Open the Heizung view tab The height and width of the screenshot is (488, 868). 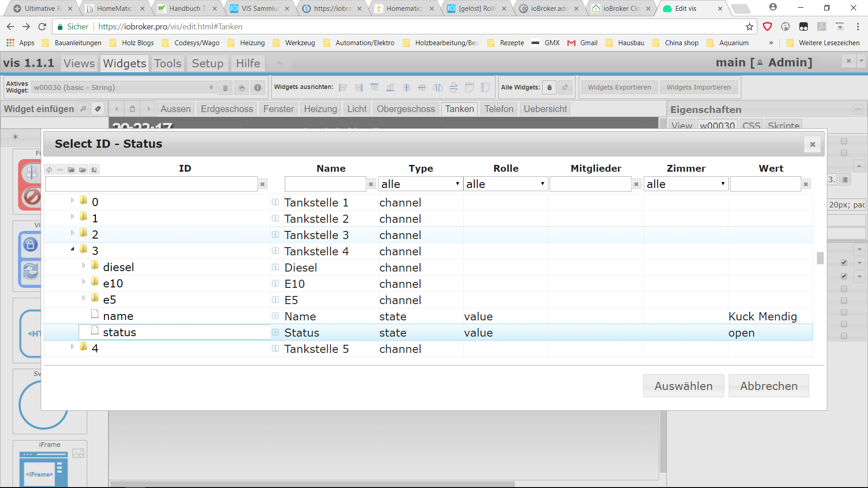pos(320,109)
